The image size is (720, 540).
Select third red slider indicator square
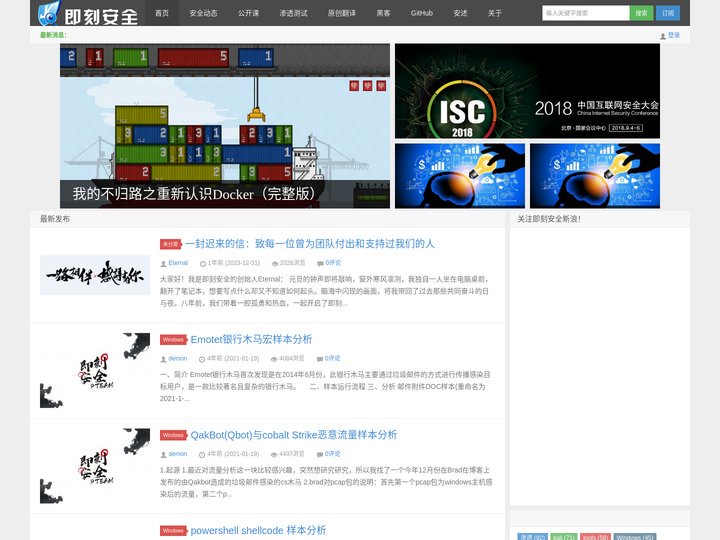(381, 86)
